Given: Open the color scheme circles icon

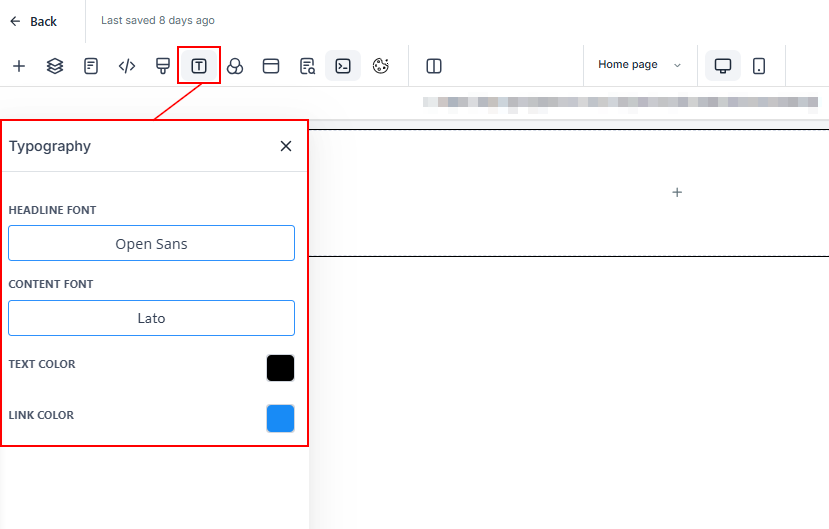Looking at the screenshot, I should click(235, 66).
